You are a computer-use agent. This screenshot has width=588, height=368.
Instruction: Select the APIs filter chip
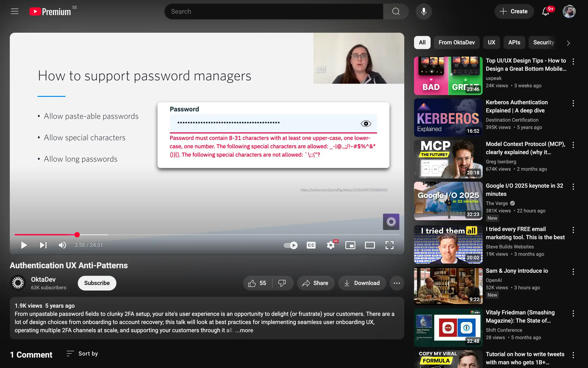coord(514,43)
